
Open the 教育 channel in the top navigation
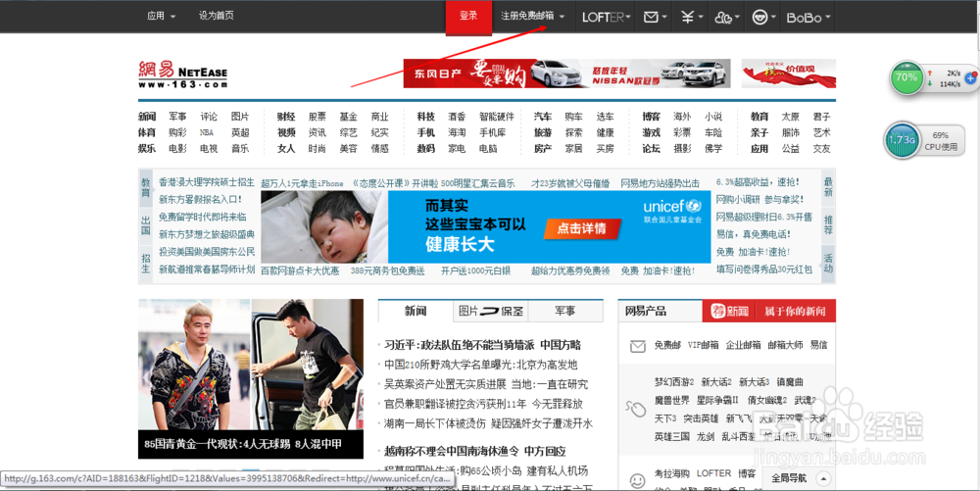click(759, 117)
